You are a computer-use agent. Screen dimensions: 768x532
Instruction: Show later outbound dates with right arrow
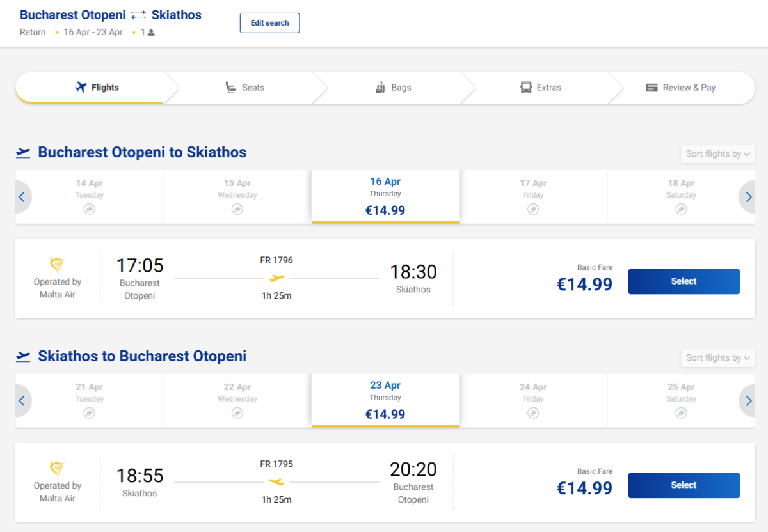[x=748, y=197]
